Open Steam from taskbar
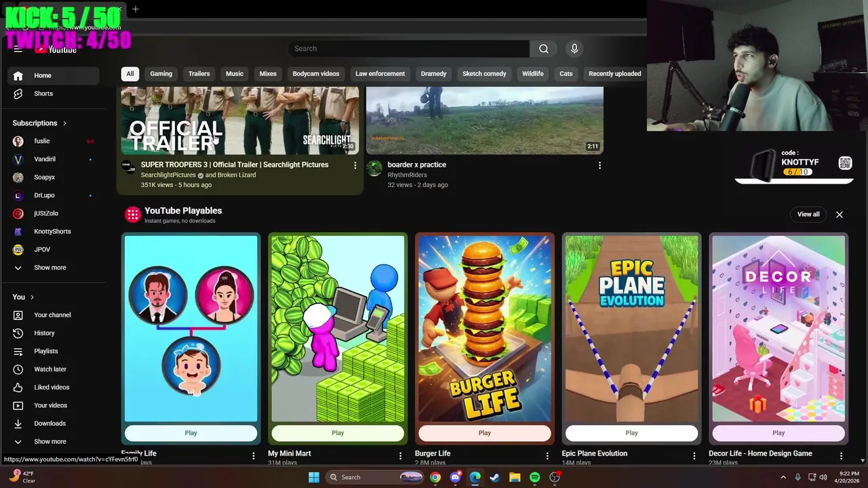Viewport: 868px width, 488px height. pyautogui.click(x=495, y=477)
